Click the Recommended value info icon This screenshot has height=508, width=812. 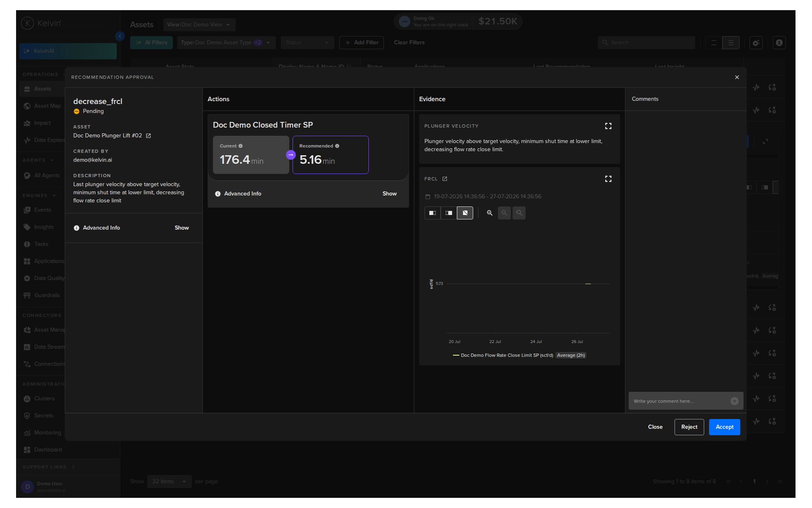pyautogui.click(x=337, y=146)
